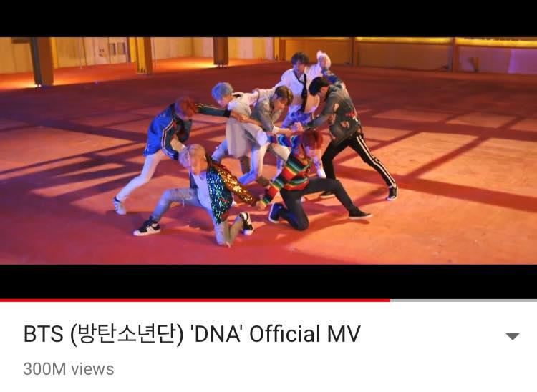The height and width of the screenshot is (392, 537).
Task: Click the red played portion of progress bar
Action: [195, 300]
